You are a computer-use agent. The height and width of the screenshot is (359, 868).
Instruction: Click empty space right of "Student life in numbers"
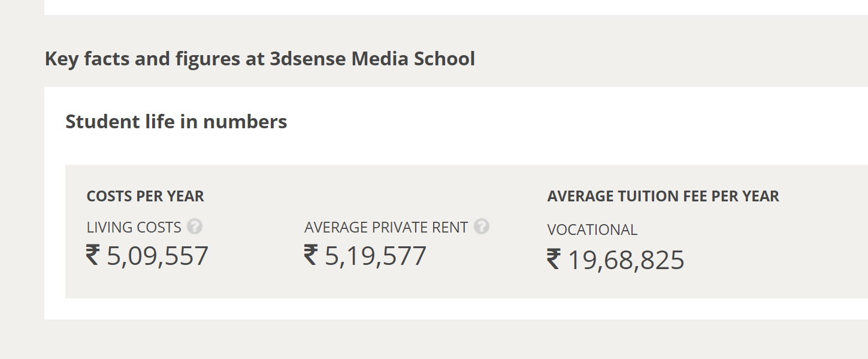pyautogui.click(x=539, y=122)
